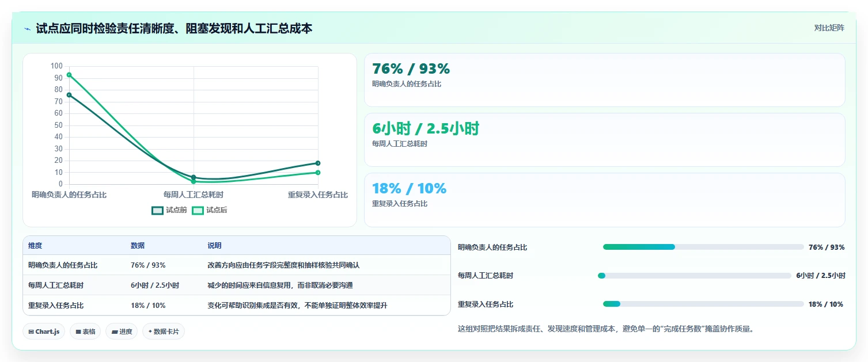Click note 改善方向应由任务字段完整度和抽样核验共同确认

(283, 265)
